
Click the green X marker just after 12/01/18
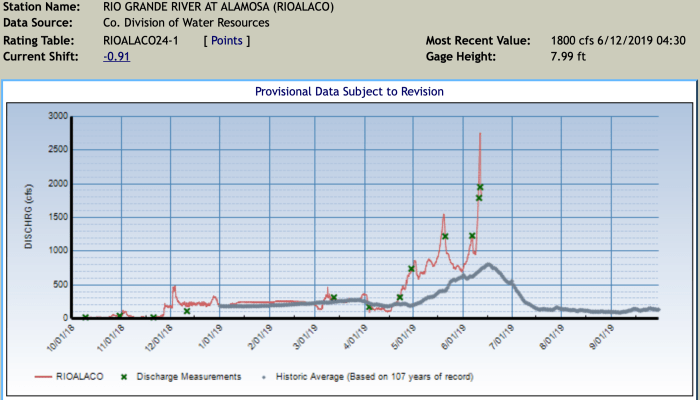tap(187, 311)
